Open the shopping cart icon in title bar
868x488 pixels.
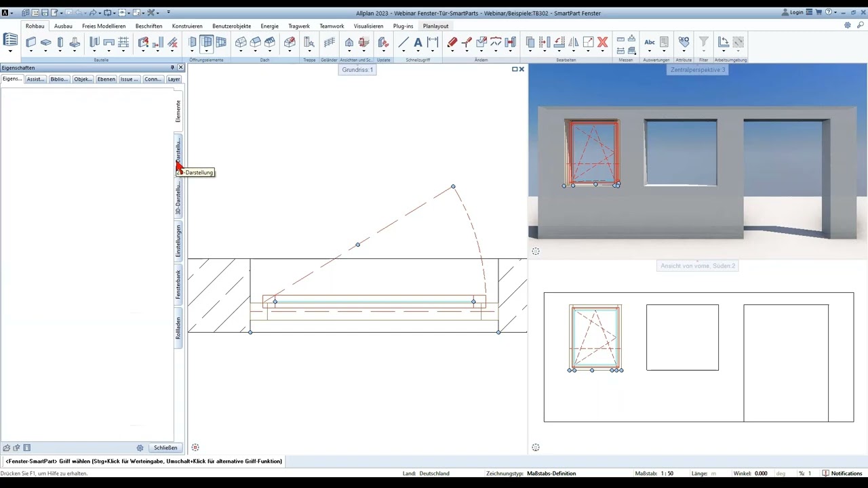[818, 12]
